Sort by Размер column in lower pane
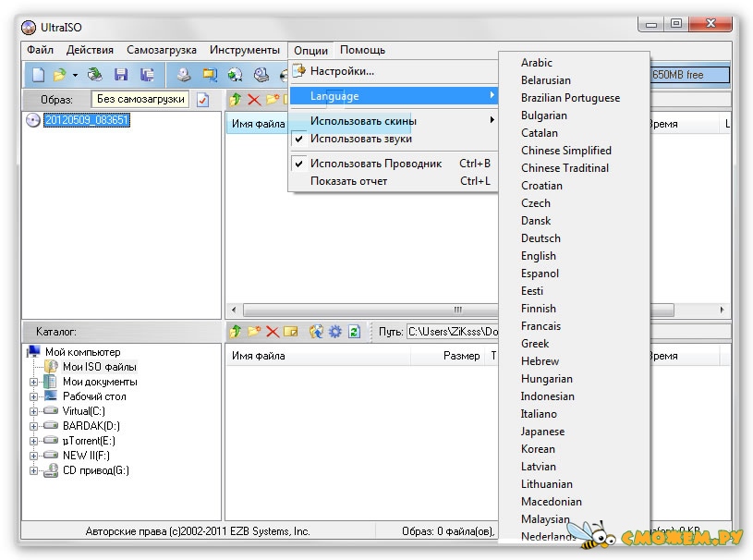The height and width of the screenshot is (560, 753). 449,356
